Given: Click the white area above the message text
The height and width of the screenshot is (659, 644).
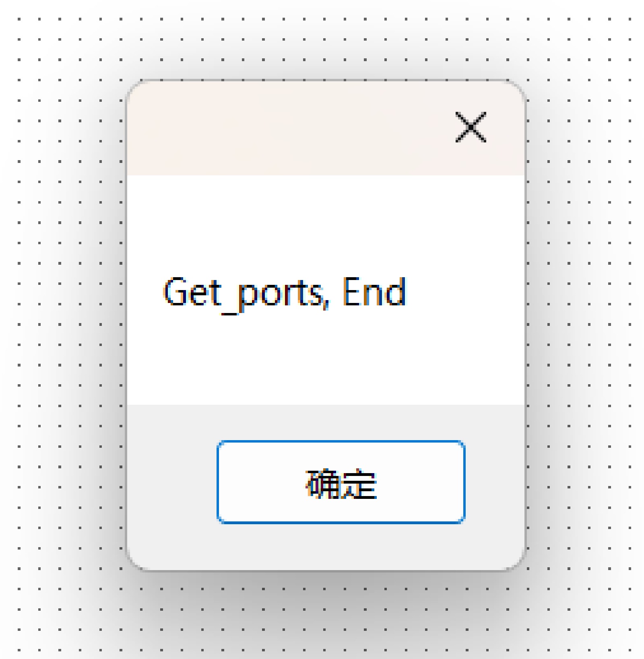Looking at the screenshot, I should 326,225.
